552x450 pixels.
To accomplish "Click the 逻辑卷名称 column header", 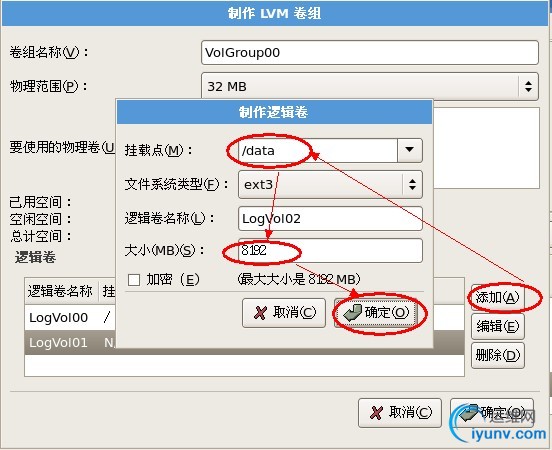I will pyautogui.click(x=62, y=291).
